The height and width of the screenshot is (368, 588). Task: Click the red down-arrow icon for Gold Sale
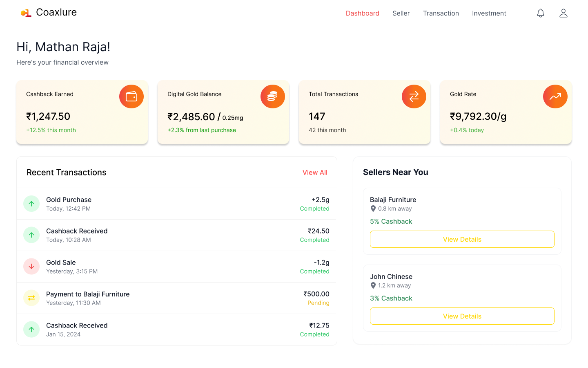(31, 267)
